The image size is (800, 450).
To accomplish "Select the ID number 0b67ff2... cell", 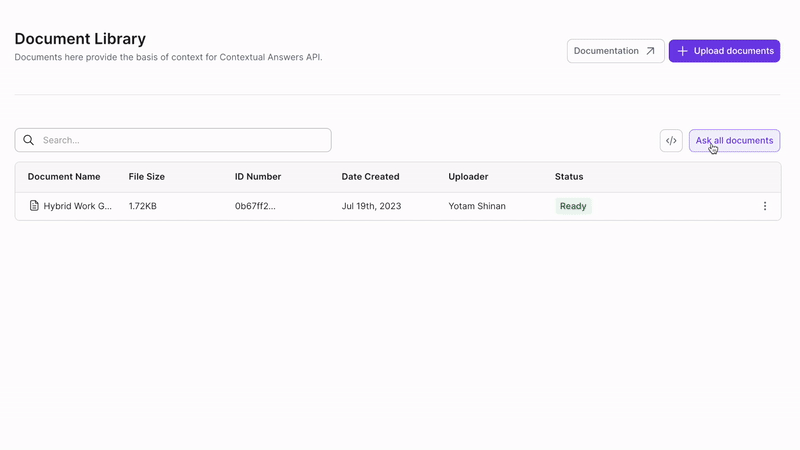I will 255,206.
